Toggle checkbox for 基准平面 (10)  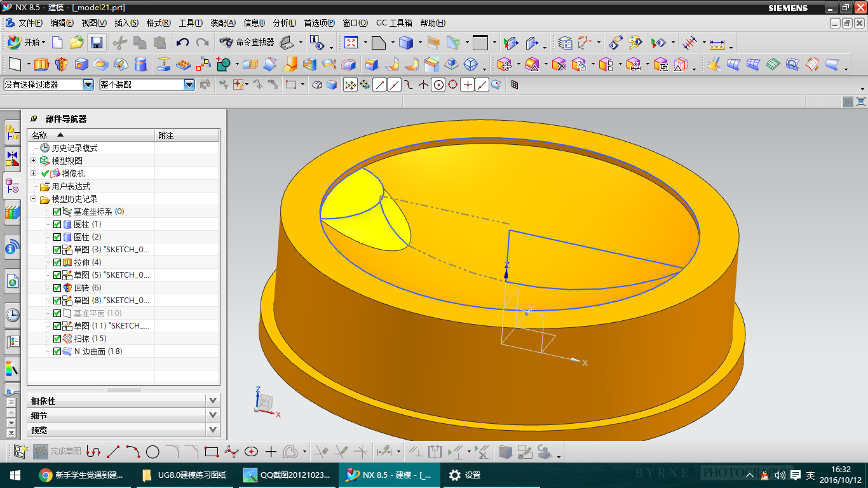click(57, 313)
